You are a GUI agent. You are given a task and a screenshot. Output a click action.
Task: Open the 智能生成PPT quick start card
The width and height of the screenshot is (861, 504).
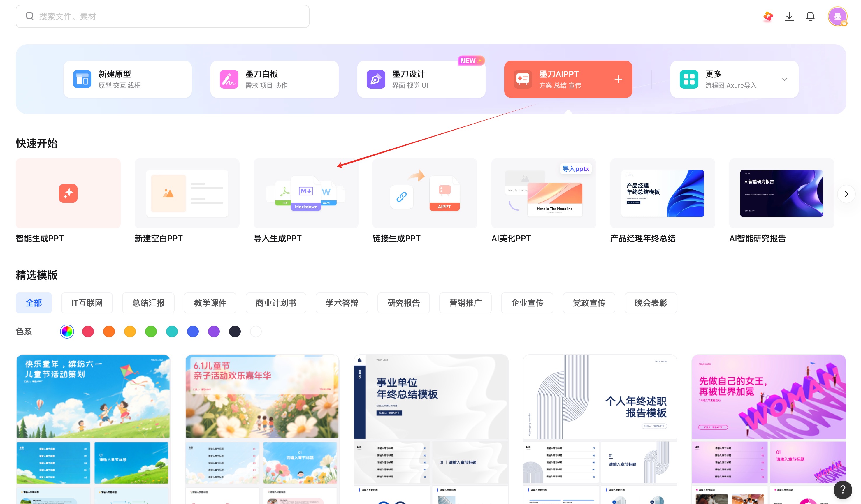68,193
